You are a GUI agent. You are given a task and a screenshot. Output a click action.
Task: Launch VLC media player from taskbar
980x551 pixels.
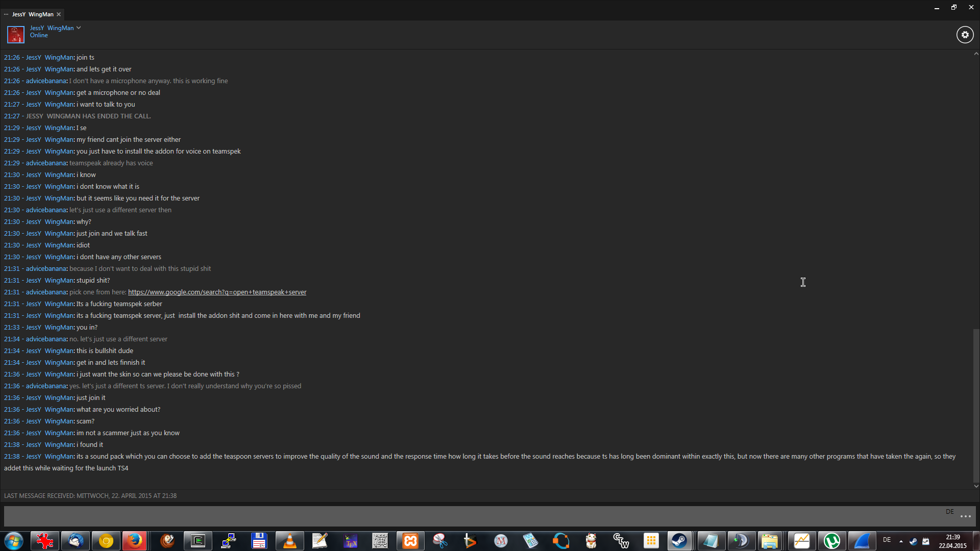click(x=289, y=541)
